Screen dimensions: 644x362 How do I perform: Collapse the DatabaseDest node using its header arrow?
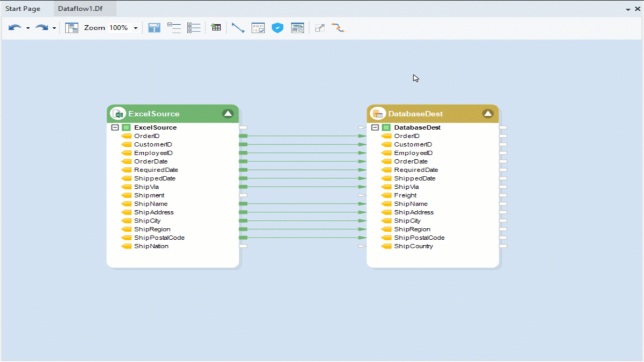[488, 113]
